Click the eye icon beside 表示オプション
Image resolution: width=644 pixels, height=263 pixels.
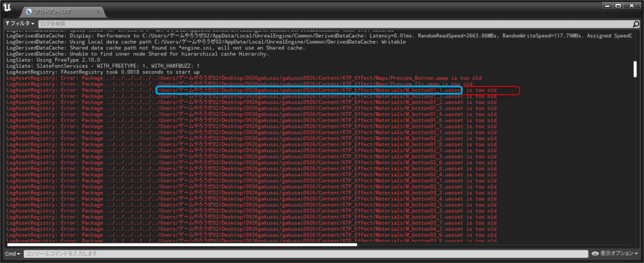pos(595,254)
